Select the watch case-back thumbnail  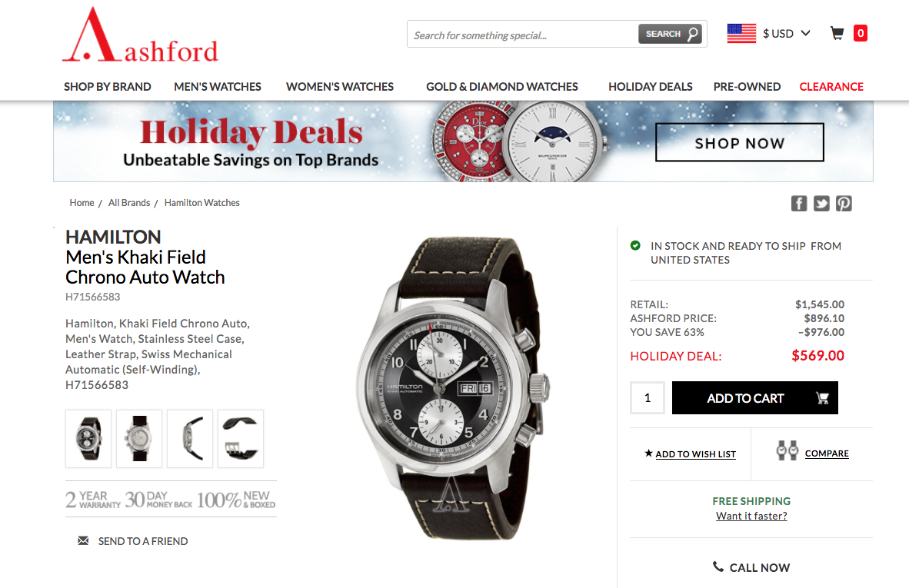coord(139,439)
